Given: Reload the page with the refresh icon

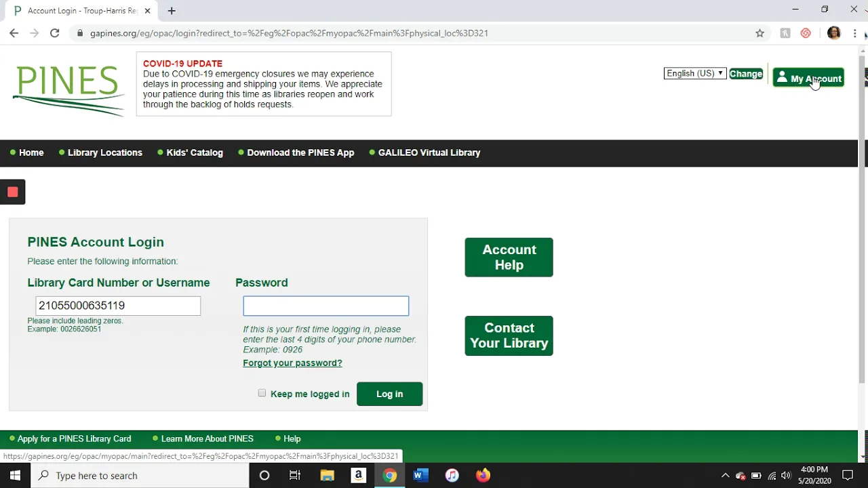Looking at the screenshot, I should tap(55, 33).
